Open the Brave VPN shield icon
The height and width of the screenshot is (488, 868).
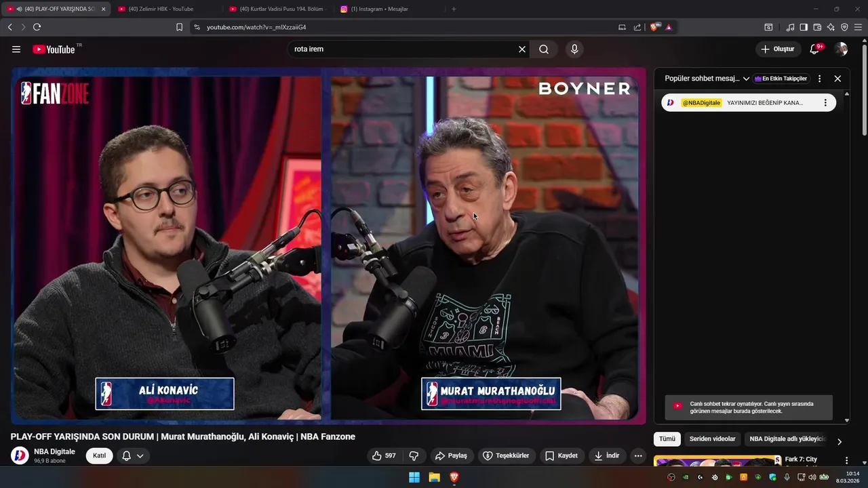click(844, 27)
